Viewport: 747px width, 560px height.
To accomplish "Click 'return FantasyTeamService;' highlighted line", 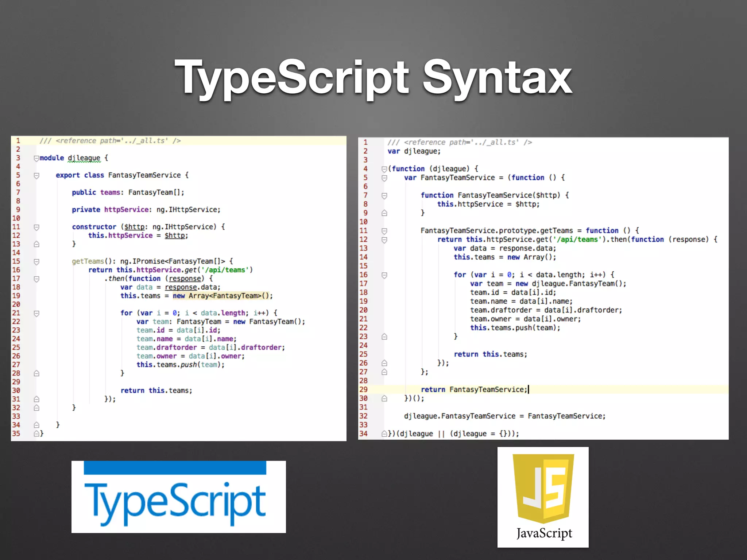I will click(x=474, y=389).
